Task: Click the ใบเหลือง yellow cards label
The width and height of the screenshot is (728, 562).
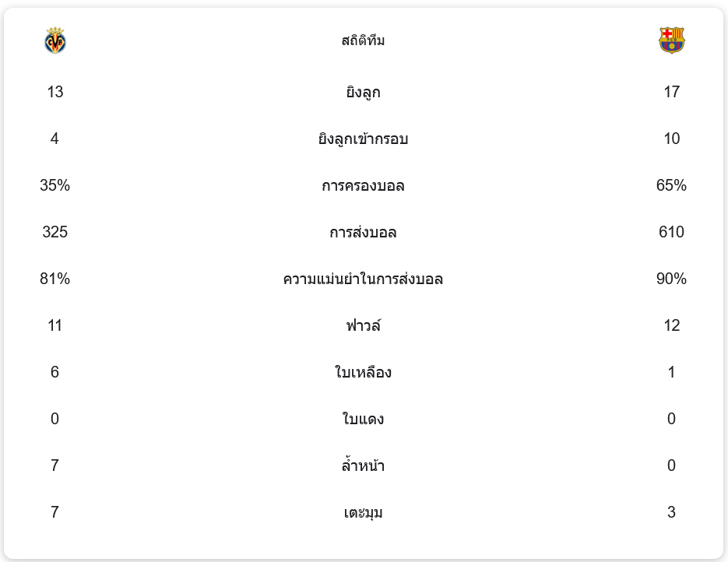Action: [363, 372]
